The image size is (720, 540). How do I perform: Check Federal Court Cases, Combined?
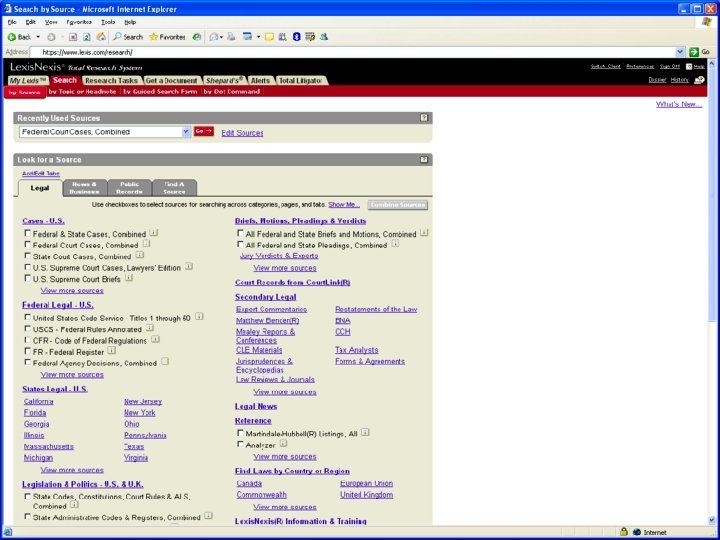(x=28, y=244)
